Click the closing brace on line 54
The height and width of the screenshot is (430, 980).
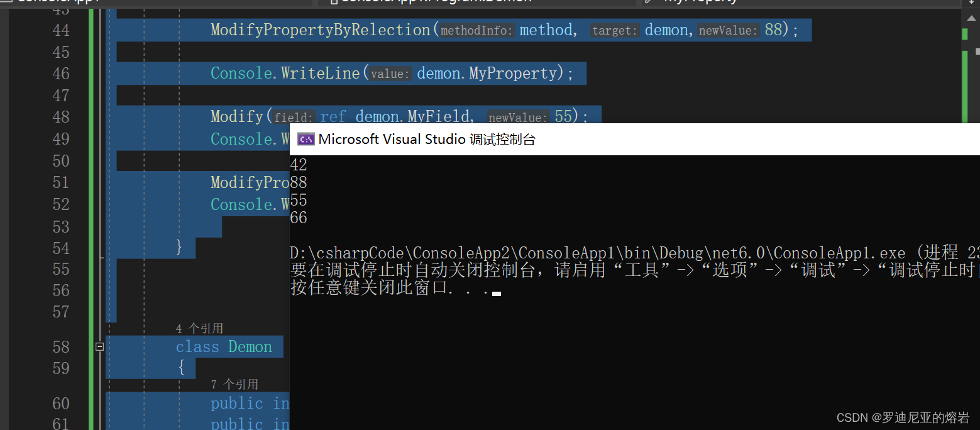[180, 247]
